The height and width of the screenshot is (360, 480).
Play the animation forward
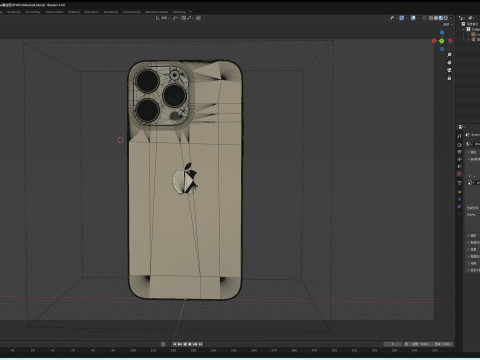190,344
